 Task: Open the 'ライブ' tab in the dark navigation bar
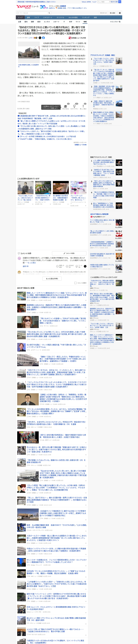(37, 17)
